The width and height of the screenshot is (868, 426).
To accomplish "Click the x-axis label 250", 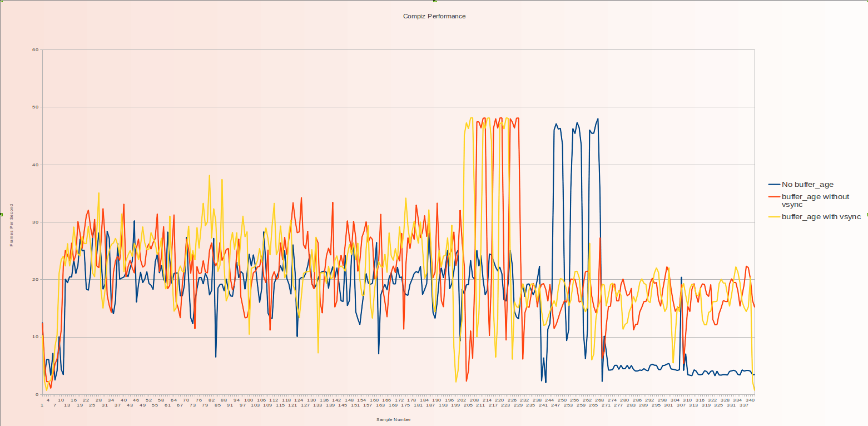I will 562,400.
